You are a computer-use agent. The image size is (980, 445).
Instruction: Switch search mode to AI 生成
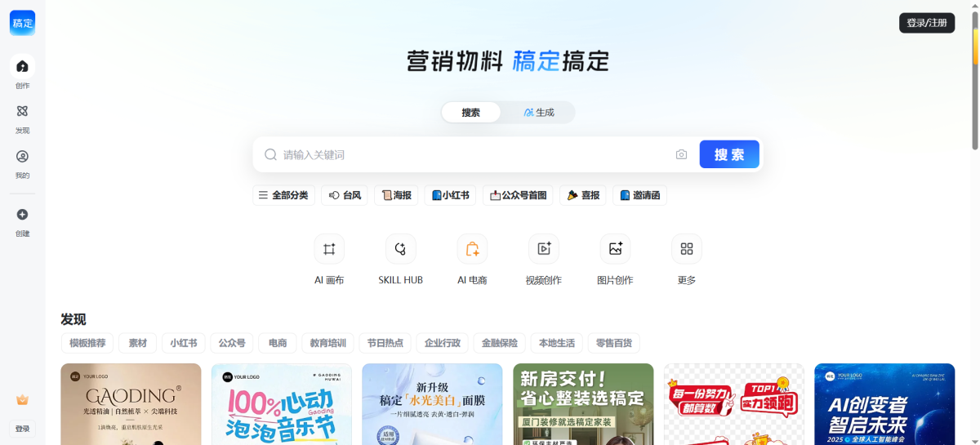[x=539, y=113]
